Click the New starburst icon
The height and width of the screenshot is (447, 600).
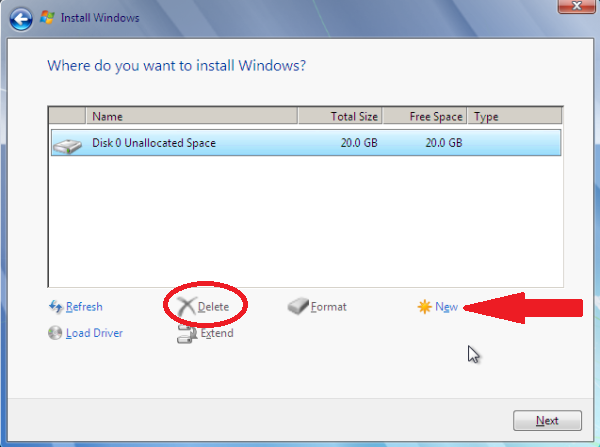tap(425, 307)
